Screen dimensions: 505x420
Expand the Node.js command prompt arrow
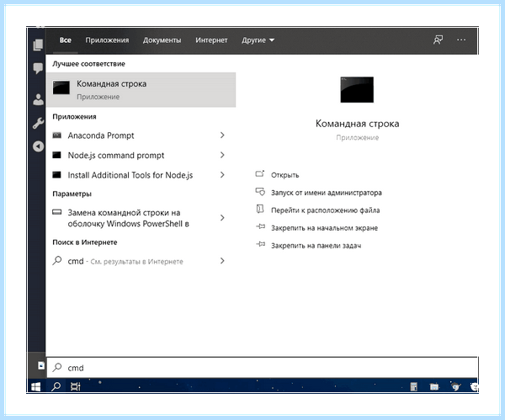click(x=222, y=155)
